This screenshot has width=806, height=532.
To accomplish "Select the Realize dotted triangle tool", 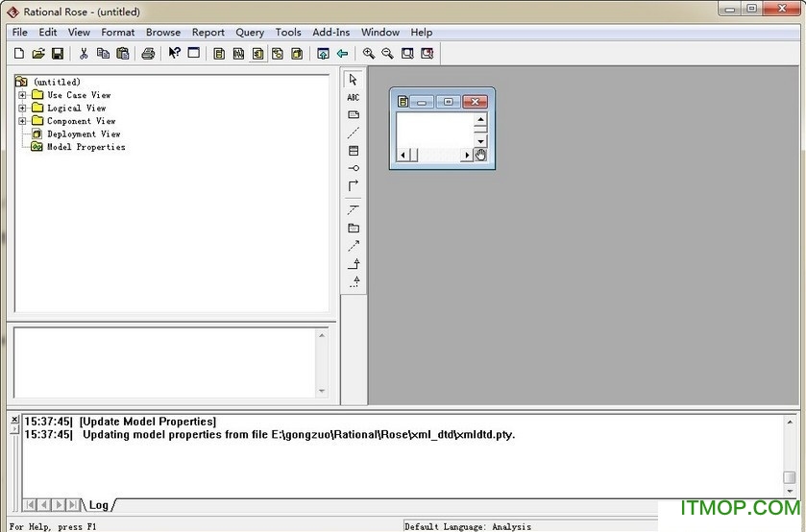I will (x=354, y=281).
